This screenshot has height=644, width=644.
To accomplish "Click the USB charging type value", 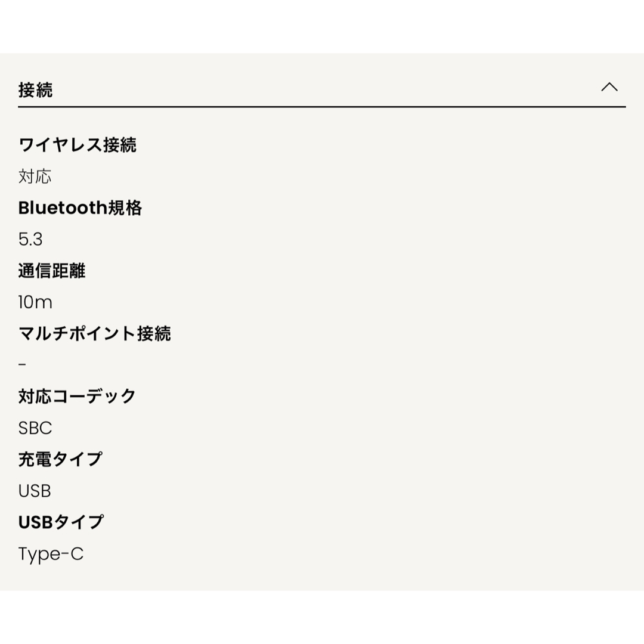I will [35, 491].
